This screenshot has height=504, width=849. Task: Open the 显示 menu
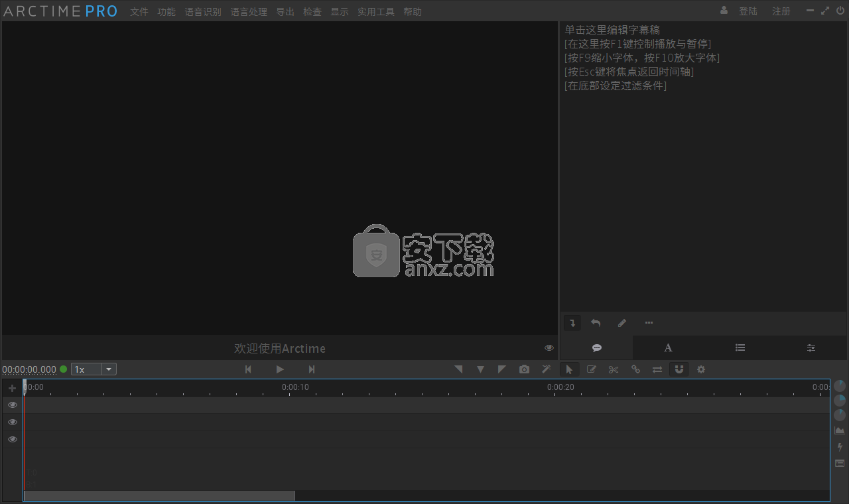(340, 12)
